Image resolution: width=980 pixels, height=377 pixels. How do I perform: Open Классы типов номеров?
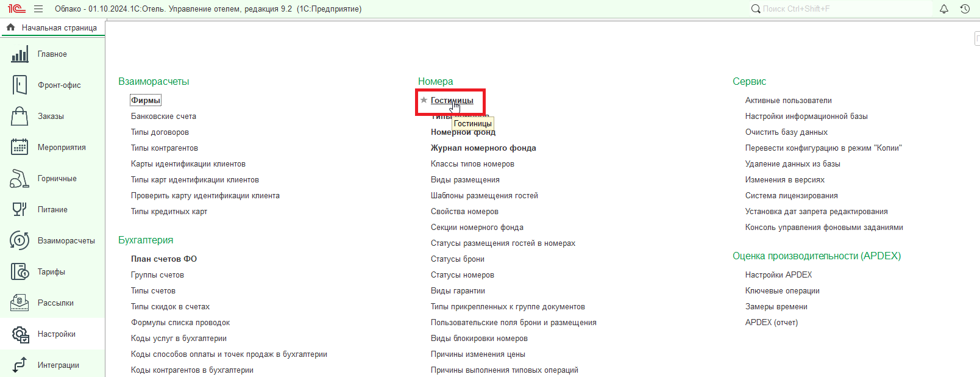pos(472,164)
